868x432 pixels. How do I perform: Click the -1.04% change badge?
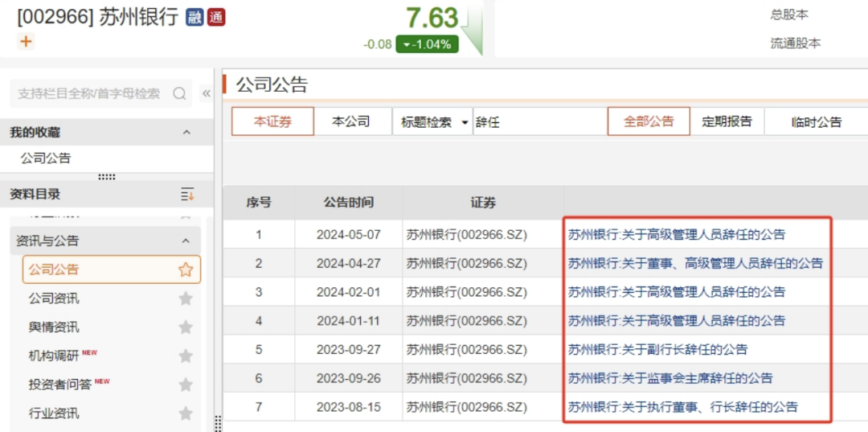(428, 44)
